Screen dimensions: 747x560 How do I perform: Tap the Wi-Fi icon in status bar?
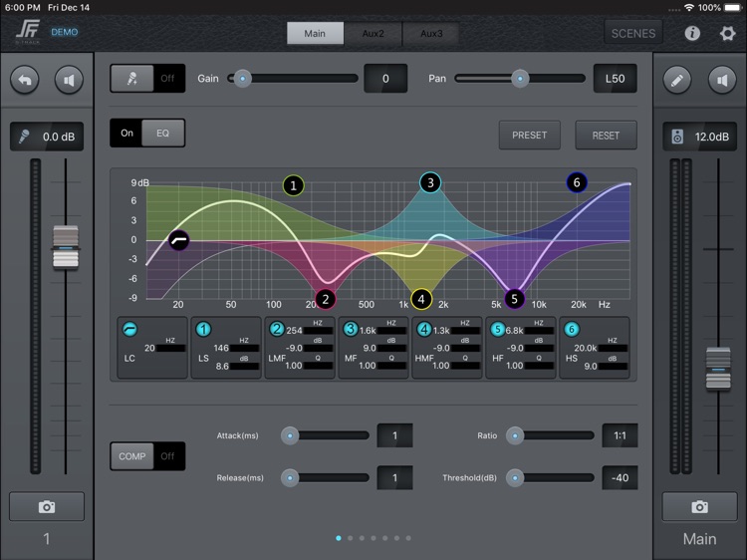[689, 8]
